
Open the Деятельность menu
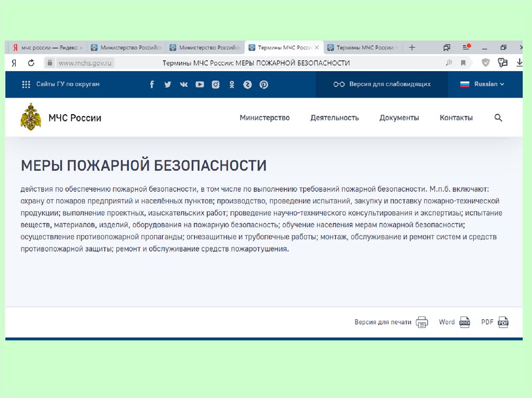pyautogui.click(x=335, y=118)
